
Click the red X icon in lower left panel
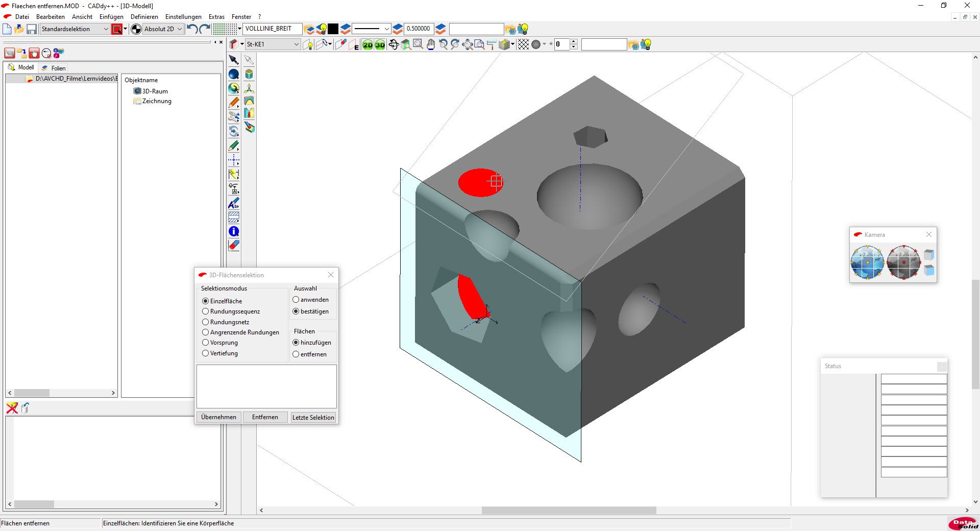click(x=12, y=408)
